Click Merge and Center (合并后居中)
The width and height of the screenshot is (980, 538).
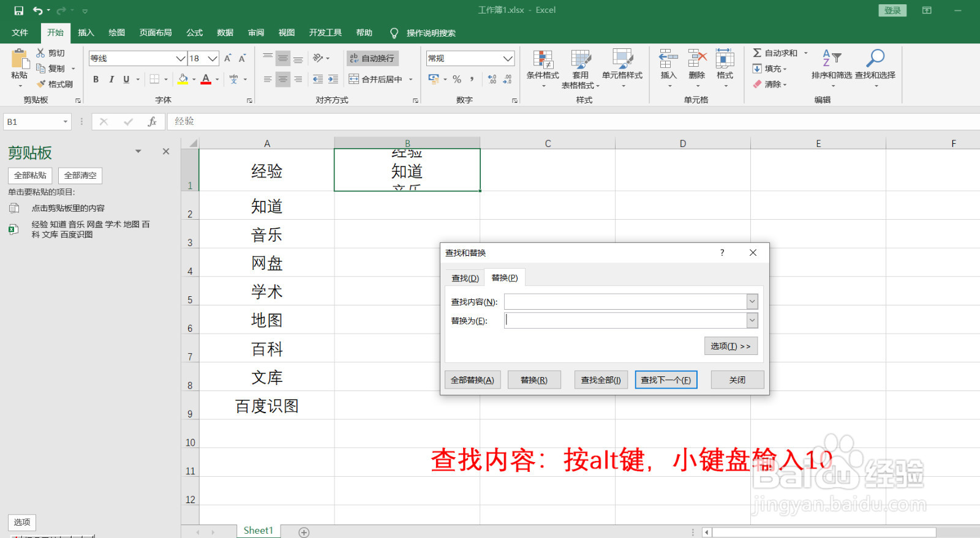[x=375, y=79]
